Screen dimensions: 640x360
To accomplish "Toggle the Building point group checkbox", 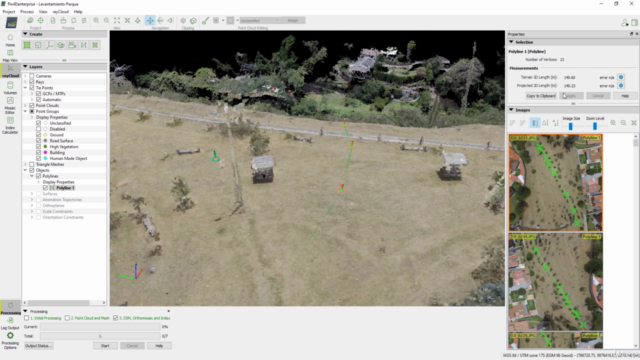I will [38, 152].
